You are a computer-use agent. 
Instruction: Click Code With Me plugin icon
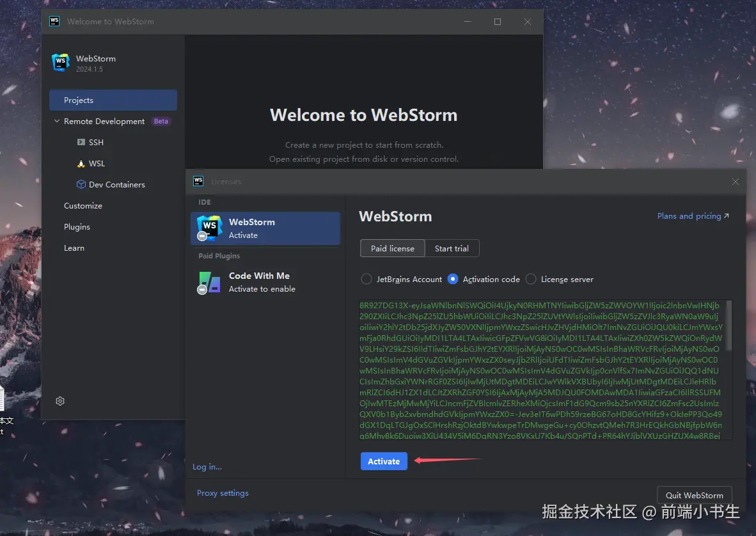click(209, 283)
